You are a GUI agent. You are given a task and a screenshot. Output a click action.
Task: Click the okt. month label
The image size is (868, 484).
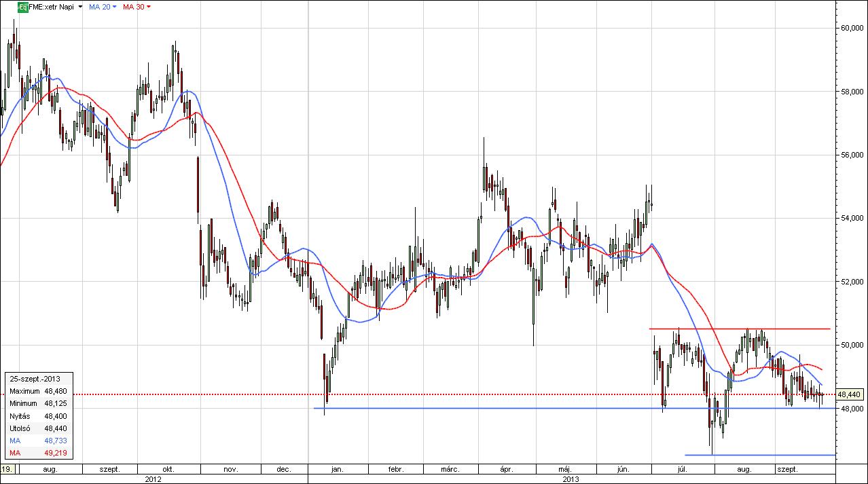click(x=168, y=469)
